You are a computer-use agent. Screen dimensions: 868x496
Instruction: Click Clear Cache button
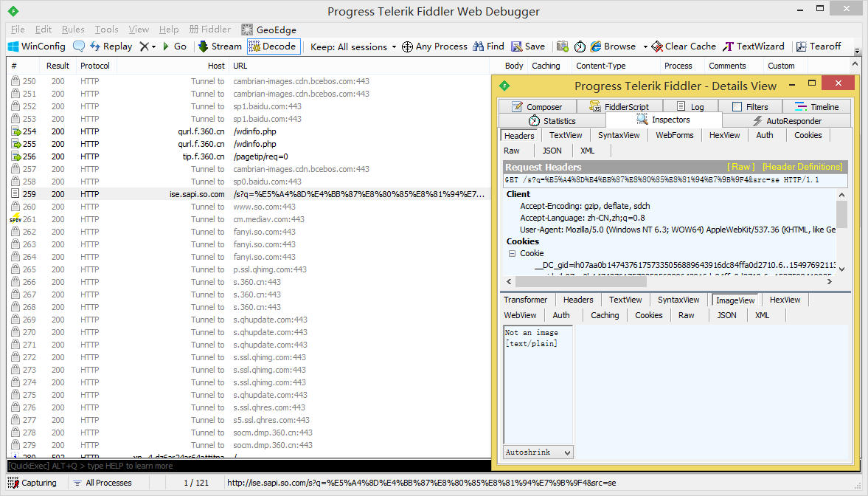click(x=684, y=46)
